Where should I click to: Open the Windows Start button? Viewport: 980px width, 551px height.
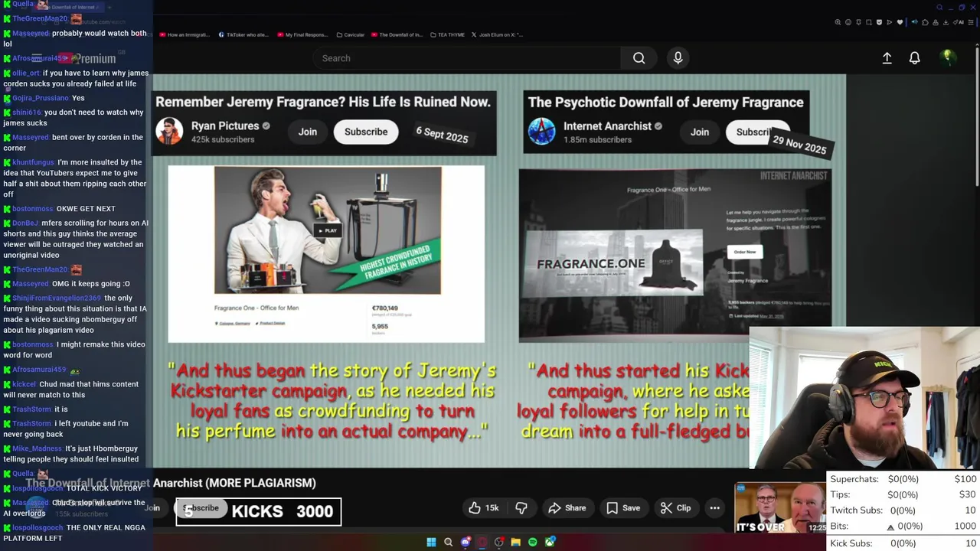click(431, 542)
